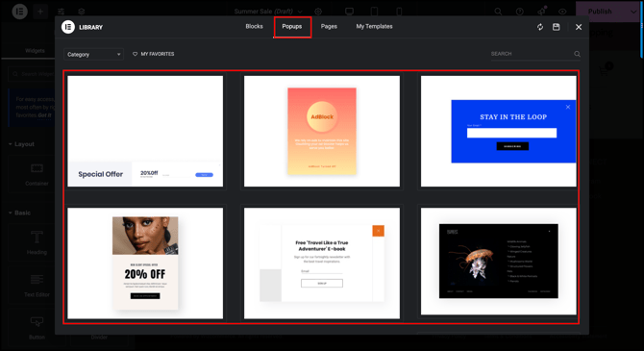Open the structure layers icon
Image resolution: width=644 pixels, height=351 pixels.
point(82,12)
